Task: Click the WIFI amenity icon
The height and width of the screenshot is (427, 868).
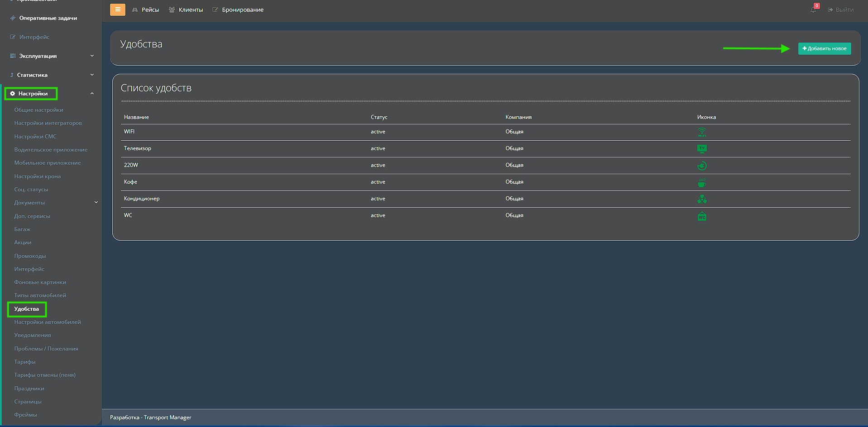Action: pyautogui.click(x=702, y=132)
